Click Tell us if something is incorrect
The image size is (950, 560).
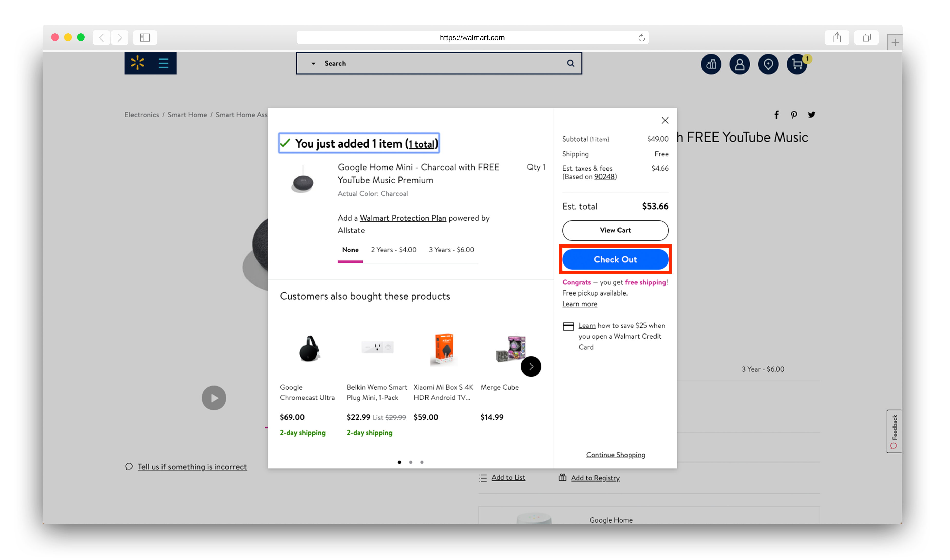[x=192, y=467]
